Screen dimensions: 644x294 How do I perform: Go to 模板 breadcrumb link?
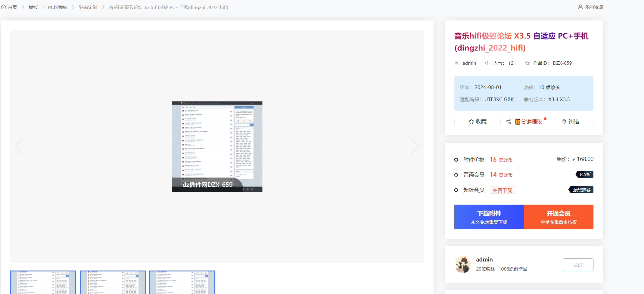33,7
